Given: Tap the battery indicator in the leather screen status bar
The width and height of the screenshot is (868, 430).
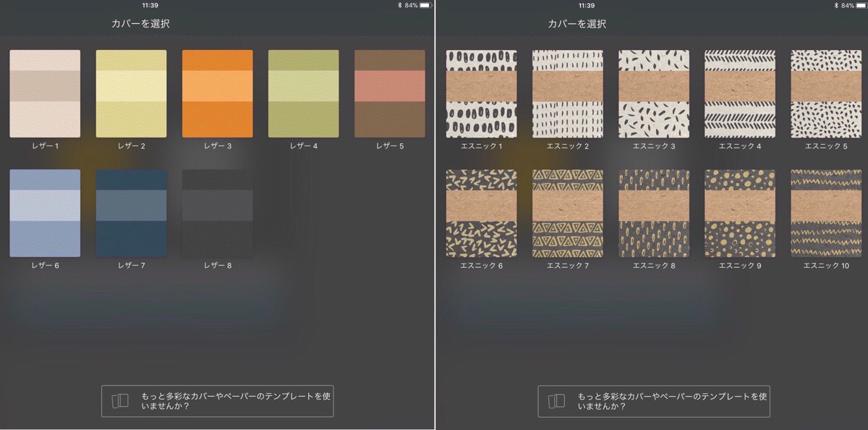Looking at the screenshot, I should pyautogui.click(x=425, y=5).
